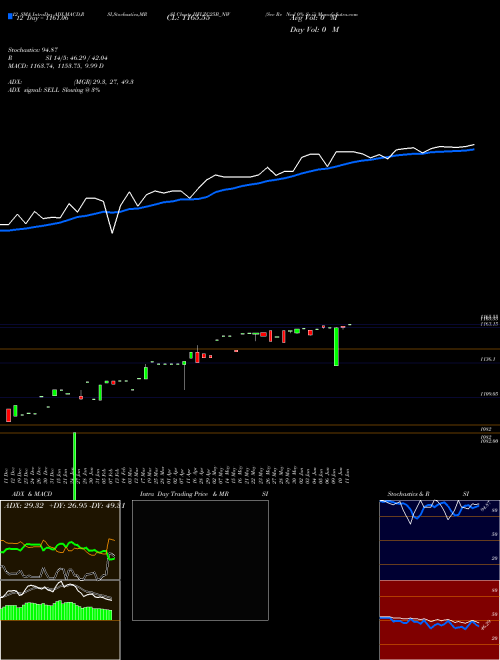Open the ADX indicator chart panel
Viewport: 500px width, 660px height.
pyautogui.click(x=60, y=540)
